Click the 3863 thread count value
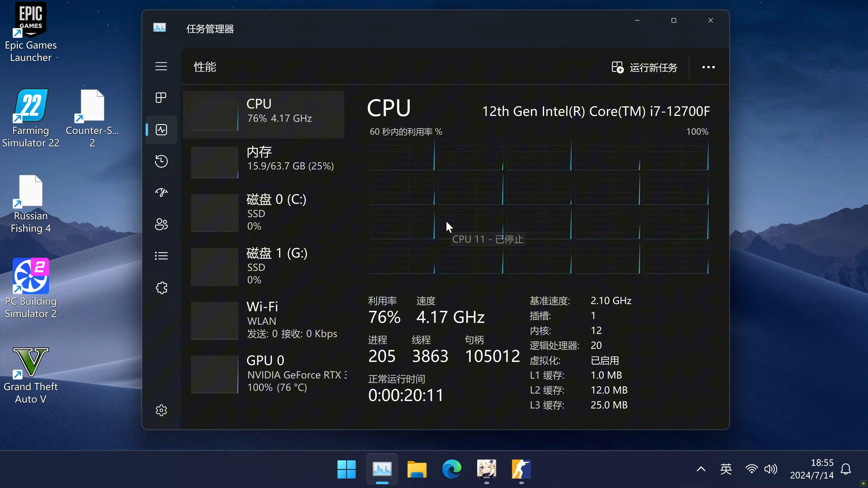Image resolution: width=868 pixels, height=488 pixels. (x=430, y=356)
